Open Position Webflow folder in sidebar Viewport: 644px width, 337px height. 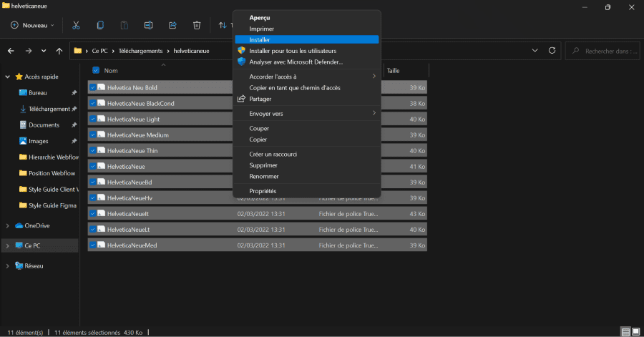pos(47,173)
